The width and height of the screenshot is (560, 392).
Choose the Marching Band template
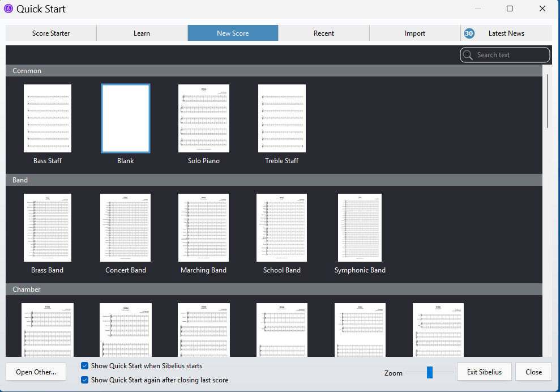(x=204, y=233)
